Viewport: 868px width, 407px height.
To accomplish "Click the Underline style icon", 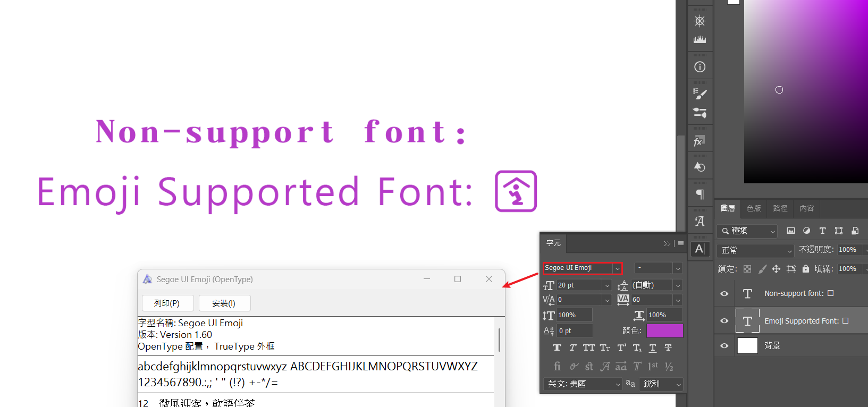I will click(653, 347).
